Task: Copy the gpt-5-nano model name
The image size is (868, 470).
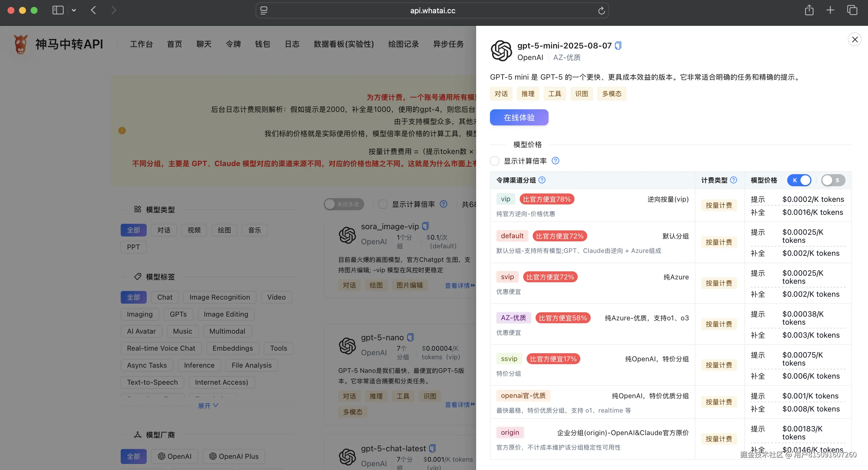Action: point(410,337)
